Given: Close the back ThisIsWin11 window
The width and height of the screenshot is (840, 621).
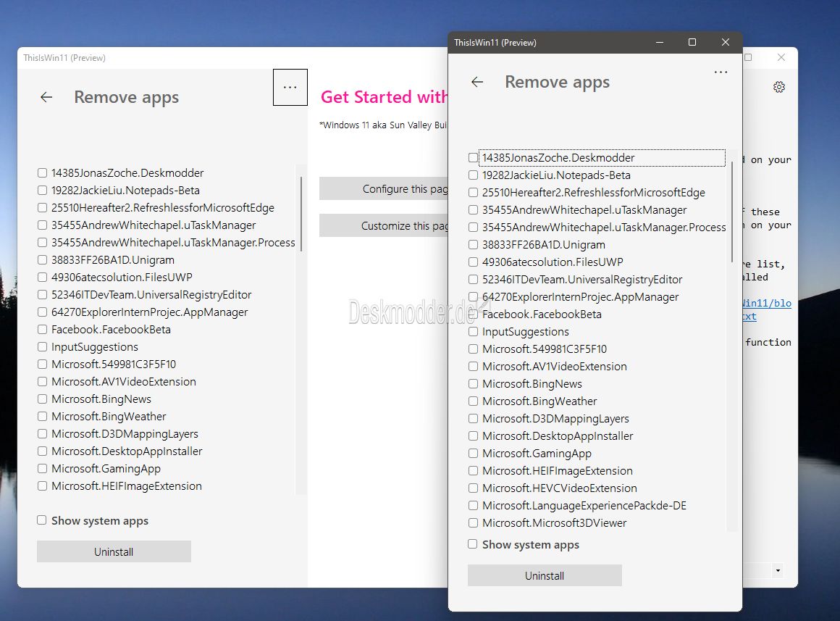Looking at the screenshot, I should pos(781,57).
